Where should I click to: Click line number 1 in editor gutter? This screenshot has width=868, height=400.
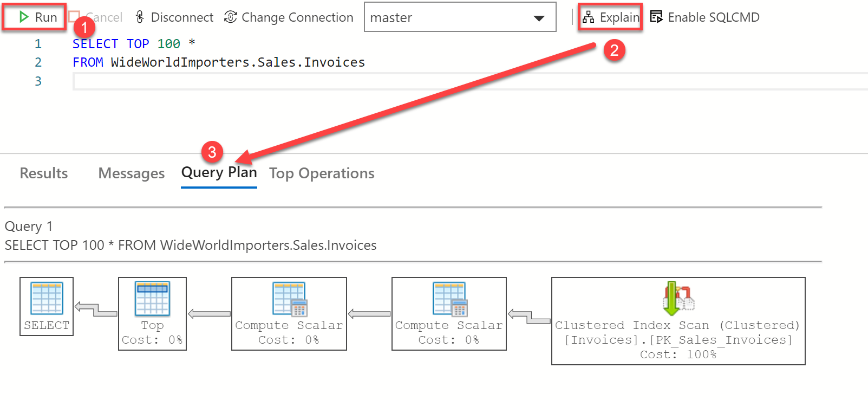coord(38,44)
